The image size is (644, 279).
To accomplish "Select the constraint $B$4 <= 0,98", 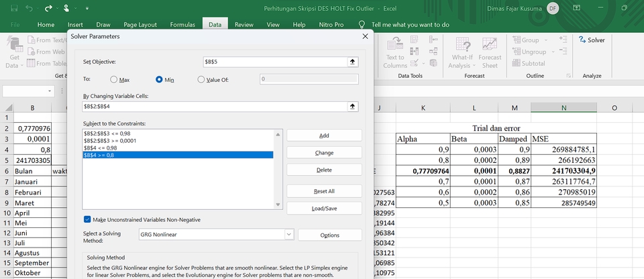I will [x=103, y=148].
